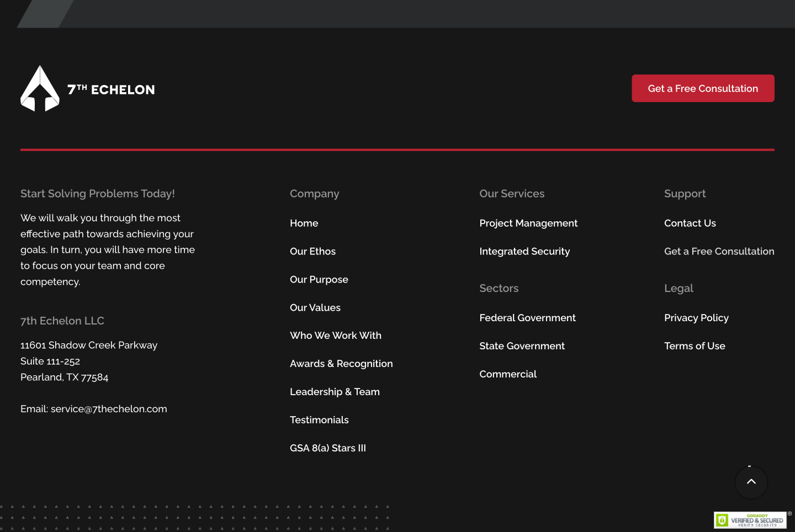Open Leadership & Team page

[335, 392]
